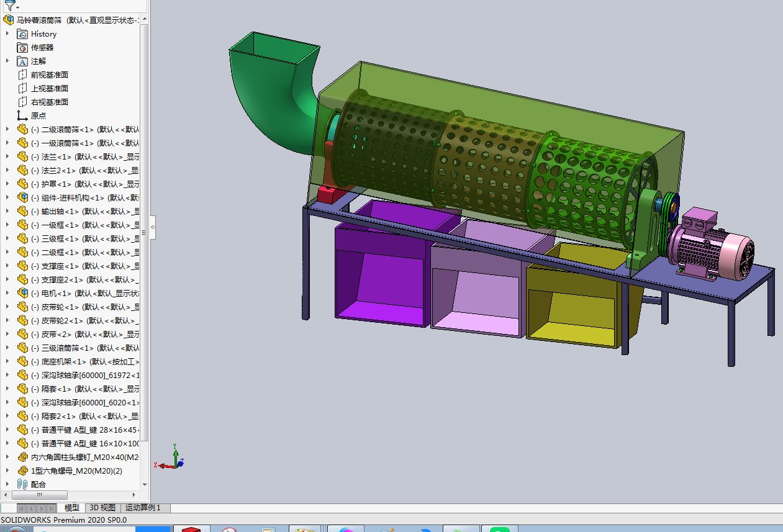The height and width of the screenshot is (532, 783).
Task: Click the feature tree filter funnel icon
Action: pyautogui.click(x=9, y=6)
